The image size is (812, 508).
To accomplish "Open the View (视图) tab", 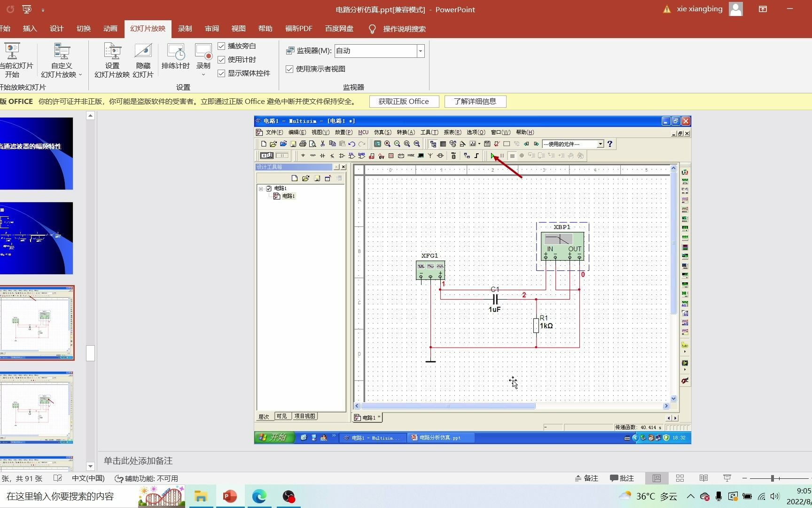I will pos(239,29).
